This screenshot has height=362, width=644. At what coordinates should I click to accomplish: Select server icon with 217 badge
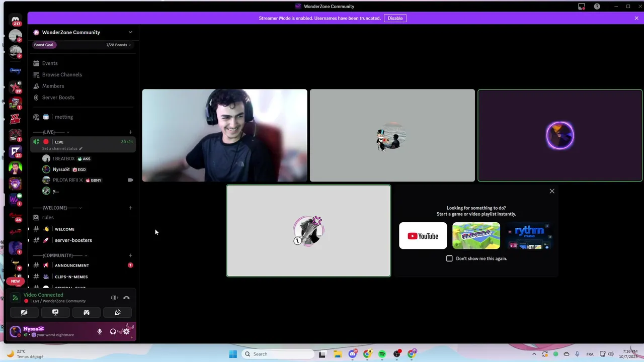16,21
